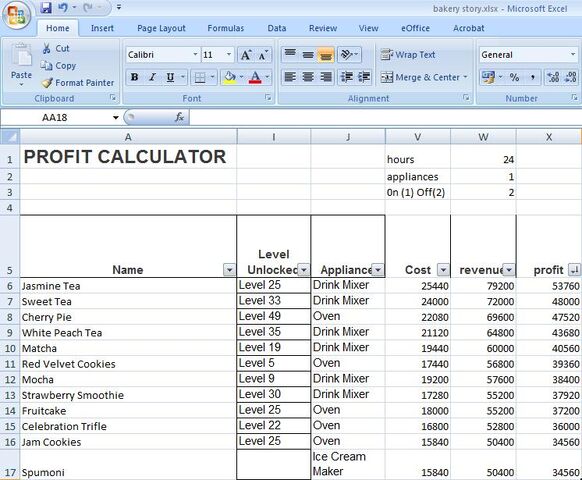Open the profit sort filter dropdown
Image resolution: width=582 pixels, height=480 pixels.
point(575,270)
